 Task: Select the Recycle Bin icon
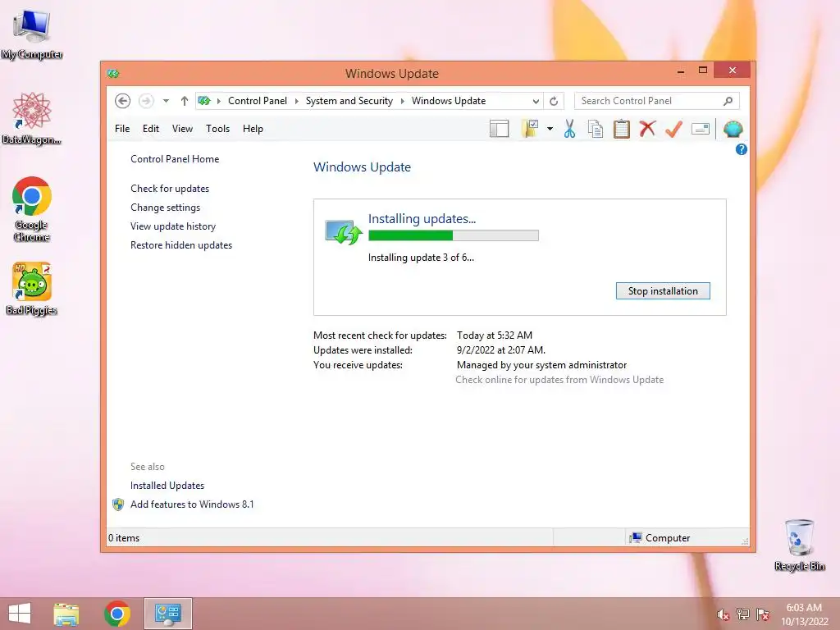tap(799, 546)
